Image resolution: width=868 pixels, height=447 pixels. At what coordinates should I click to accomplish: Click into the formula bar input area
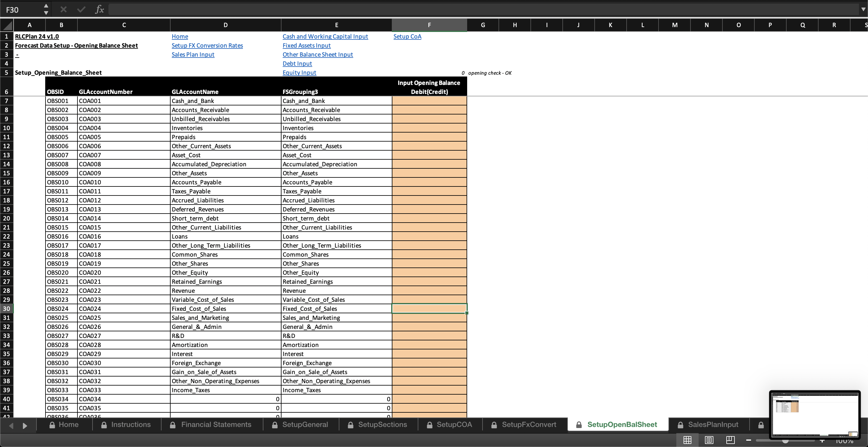(x=483, y=9)
